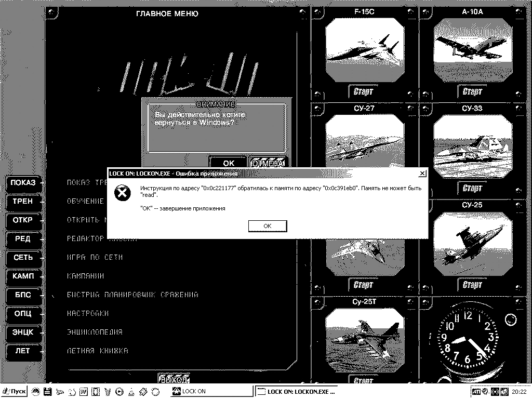This screenshot has height=399, width=532.
Task: Click Старт under the СУ-25
Action: [x=472, y=285]
